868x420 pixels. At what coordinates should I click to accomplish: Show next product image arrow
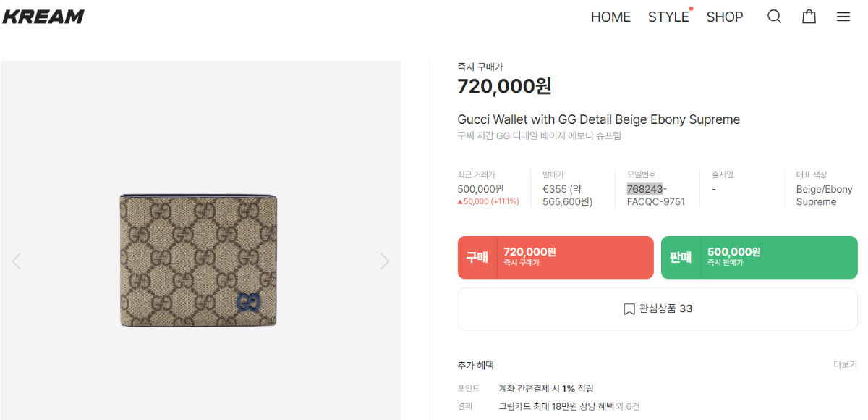pos(385,261)
